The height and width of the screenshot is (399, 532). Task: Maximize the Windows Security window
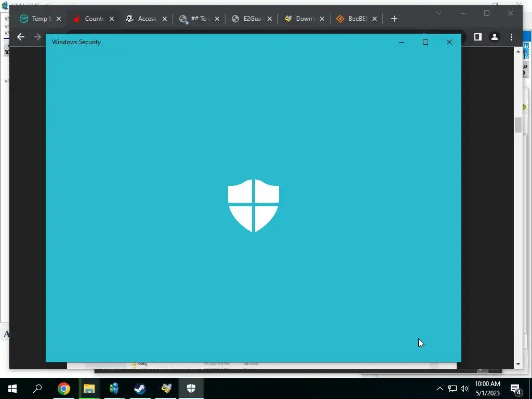(x=425, y=42)
